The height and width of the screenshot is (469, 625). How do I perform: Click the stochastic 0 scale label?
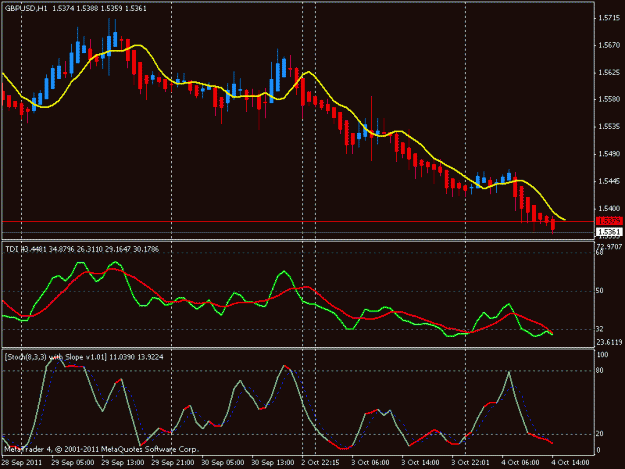click(x=598, y=450)
